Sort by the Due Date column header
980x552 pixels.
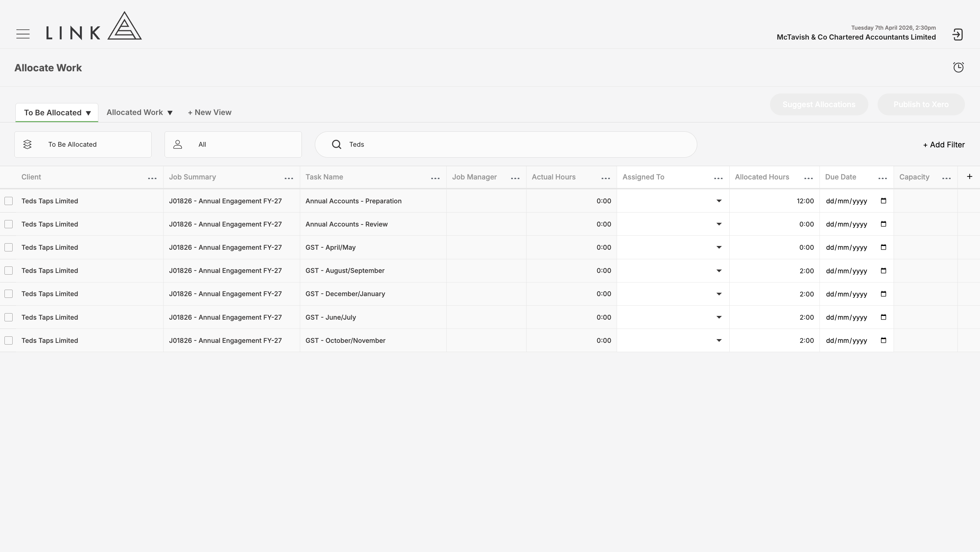click(x=841, y=177)
